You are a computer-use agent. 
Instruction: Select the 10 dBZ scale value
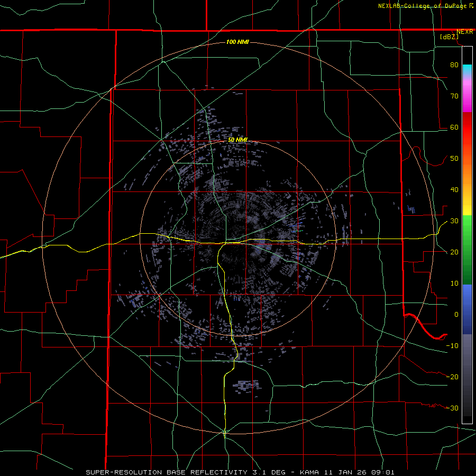pos(454,283)
